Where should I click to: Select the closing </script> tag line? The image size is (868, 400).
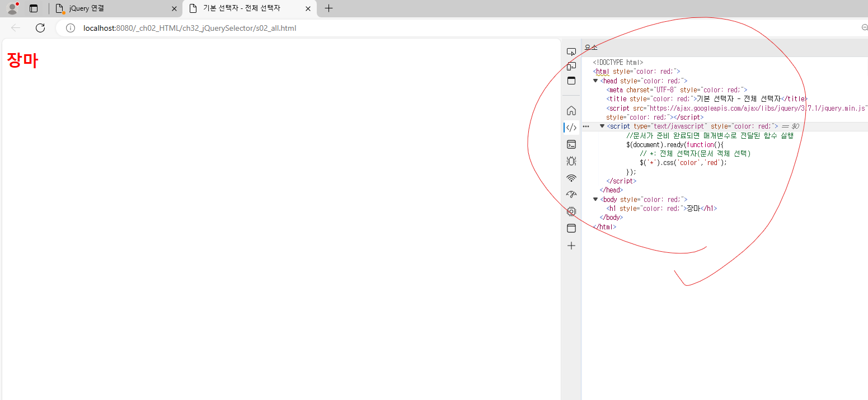621,181
